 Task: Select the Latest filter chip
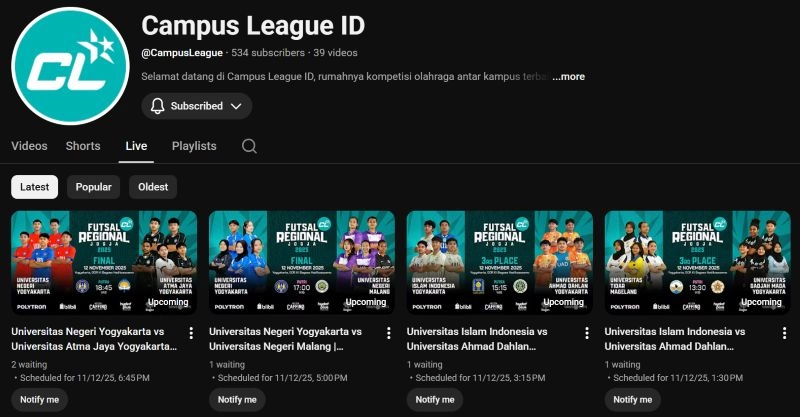35,187
